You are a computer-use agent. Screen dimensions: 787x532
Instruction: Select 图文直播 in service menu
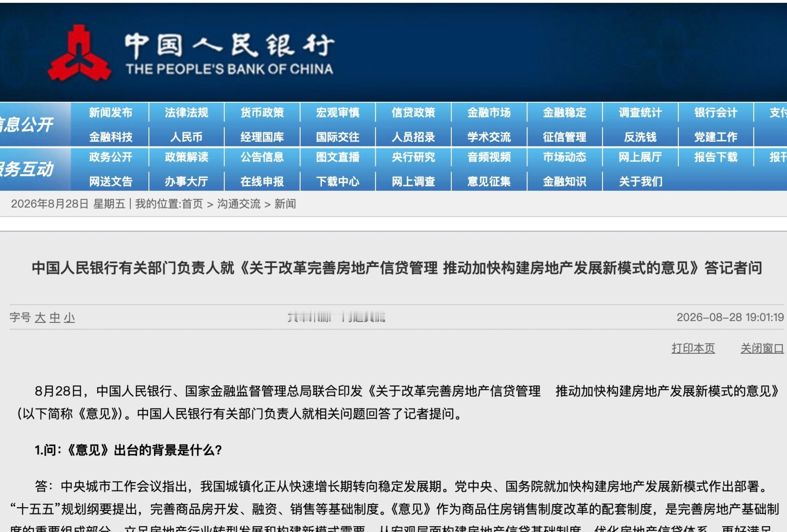pyautogui.click(x=338, y=157)
